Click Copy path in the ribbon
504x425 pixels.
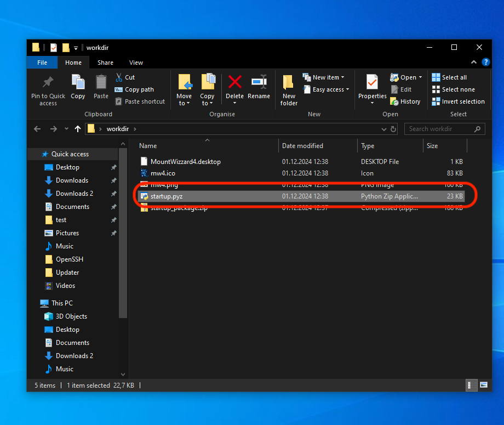pyautogui.click(x=134, y=89)
